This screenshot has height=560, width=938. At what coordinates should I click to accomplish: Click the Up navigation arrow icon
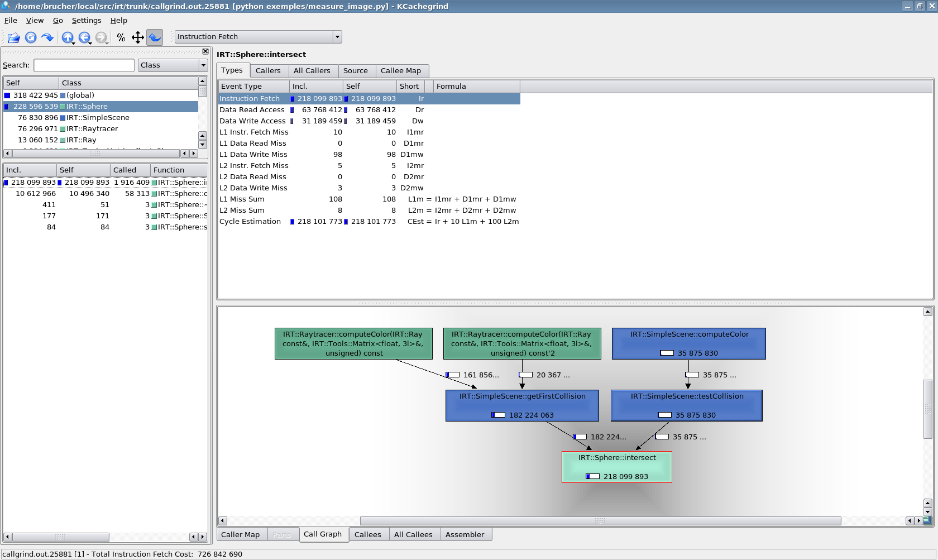(67, 37)
